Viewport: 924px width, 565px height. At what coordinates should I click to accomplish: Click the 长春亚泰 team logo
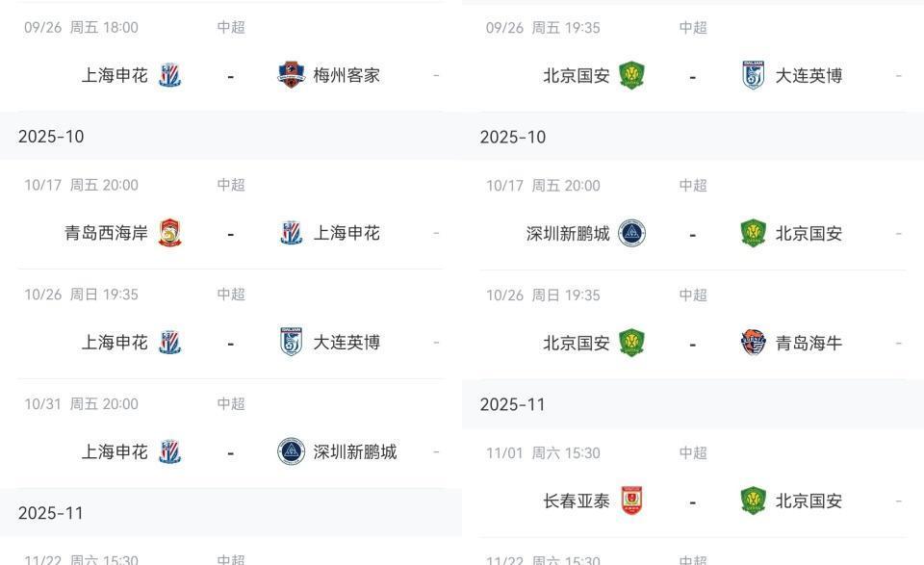[x=631, y=501]
